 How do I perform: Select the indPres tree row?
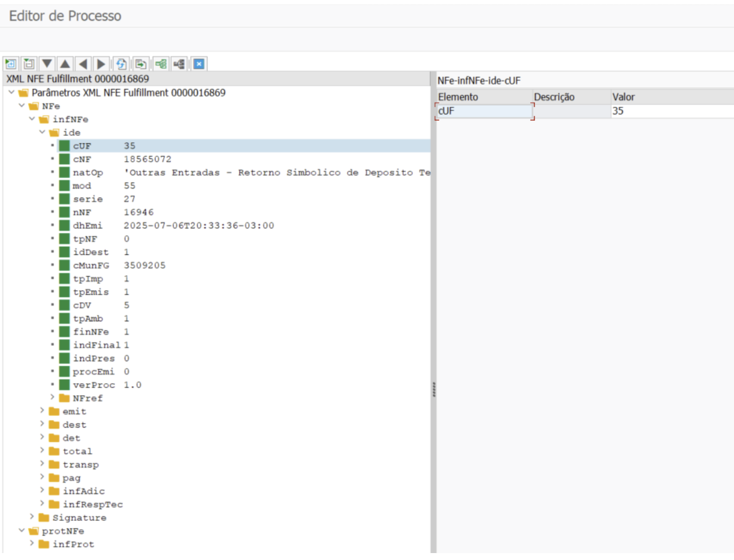217,358
